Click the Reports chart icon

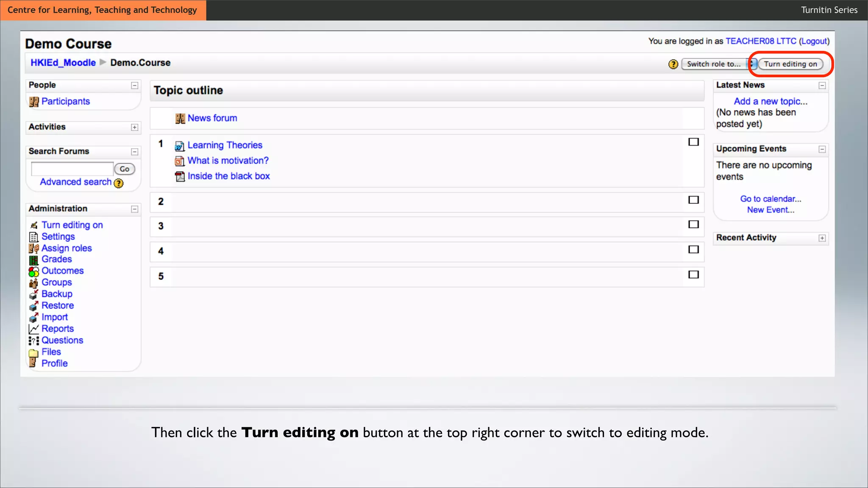[33, 329]
